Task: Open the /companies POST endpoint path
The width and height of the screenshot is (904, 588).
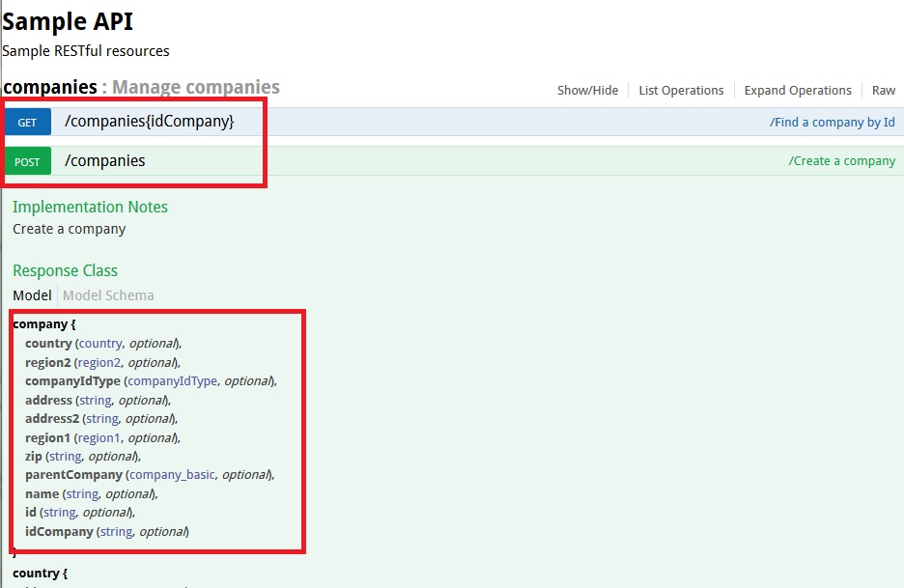Action: tap(105, 161)
